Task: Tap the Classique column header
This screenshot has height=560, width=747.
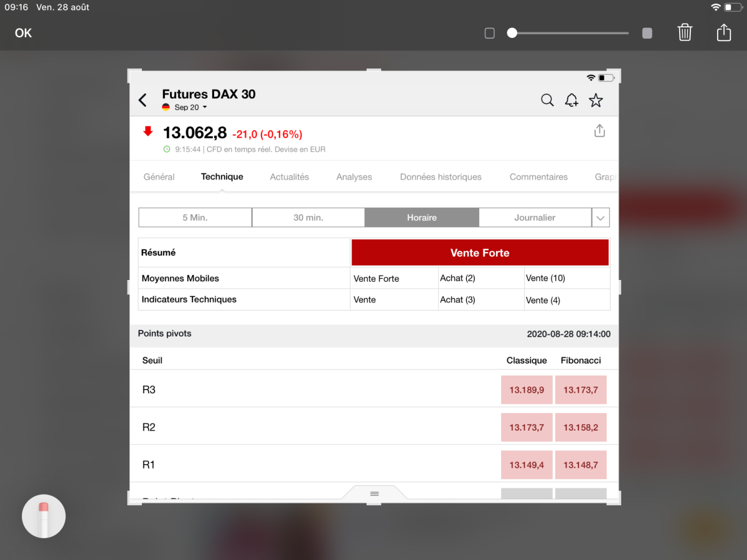Action: pos(527,360)
